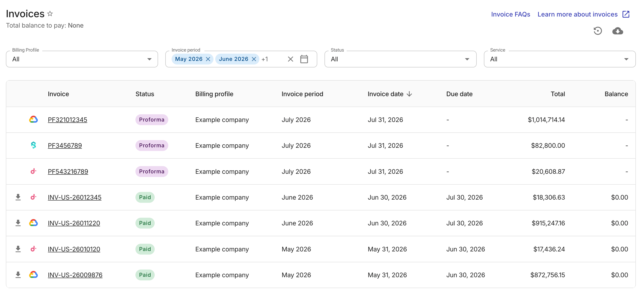Clear all invoice period filters
Screen dimensions: 644x296
290,59
